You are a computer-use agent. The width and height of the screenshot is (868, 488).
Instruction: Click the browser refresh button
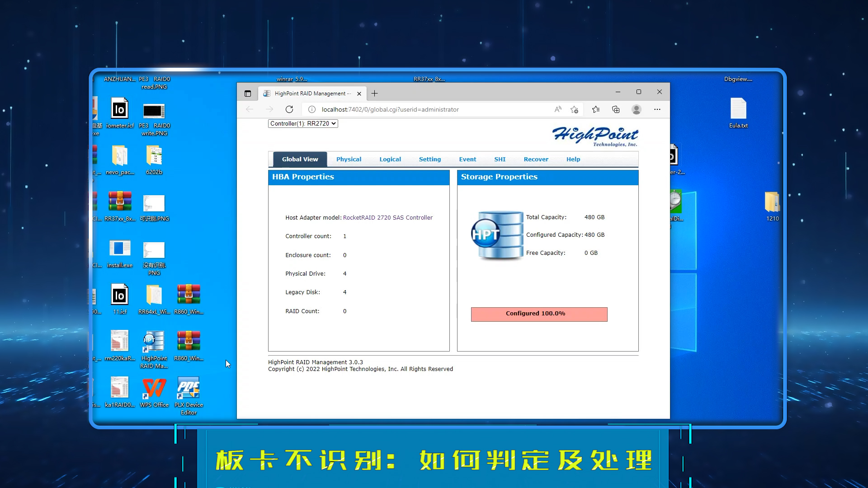[289, 109]
